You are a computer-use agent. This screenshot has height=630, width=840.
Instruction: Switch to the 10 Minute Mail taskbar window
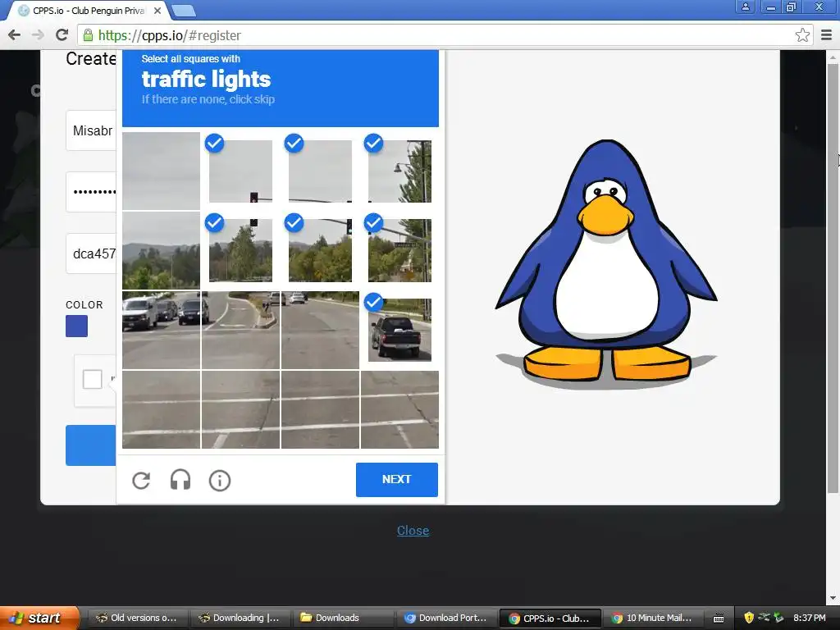[x=652, y=618]
